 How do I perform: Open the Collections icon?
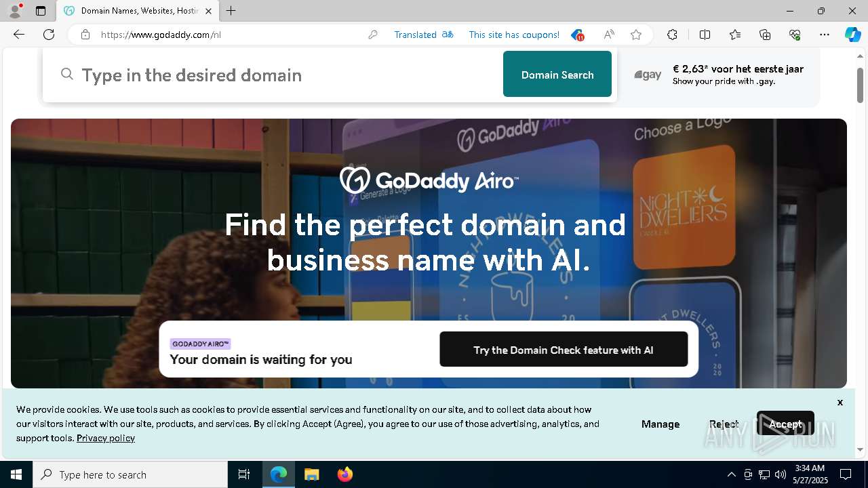(765, 35)
